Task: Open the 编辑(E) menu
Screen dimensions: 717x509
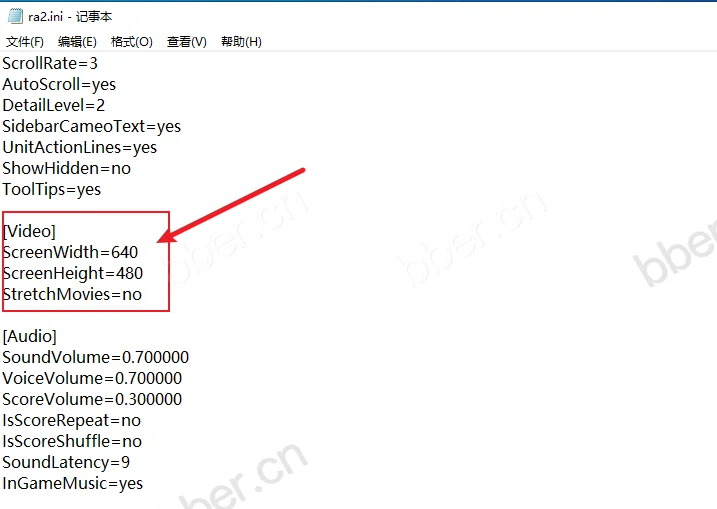Action: 77,42
